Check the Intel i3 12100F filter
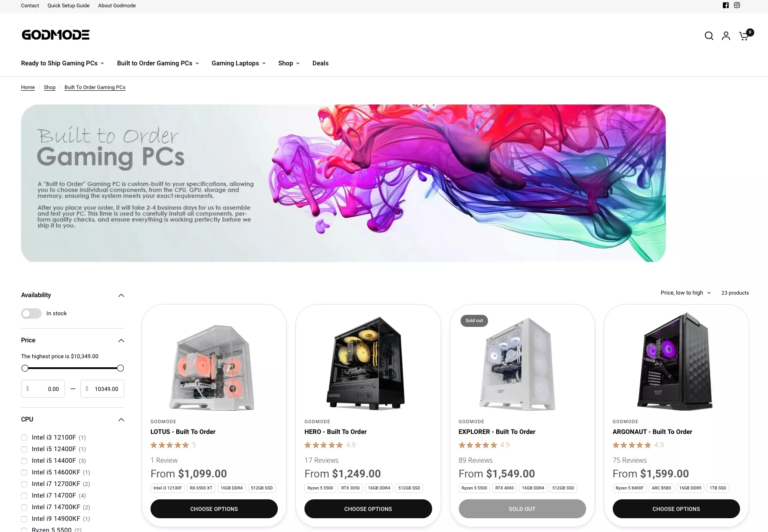768x532 pixels. [25, 438]
